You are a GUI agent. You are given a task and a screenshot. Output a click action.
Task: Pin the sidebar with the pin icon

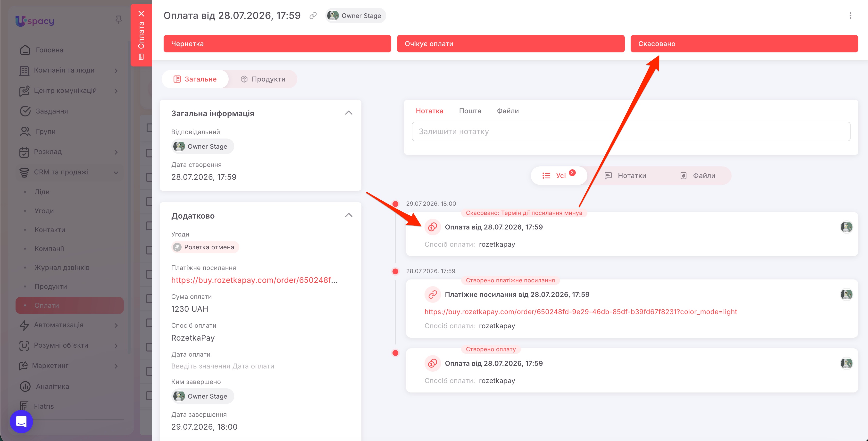[118, 20]
